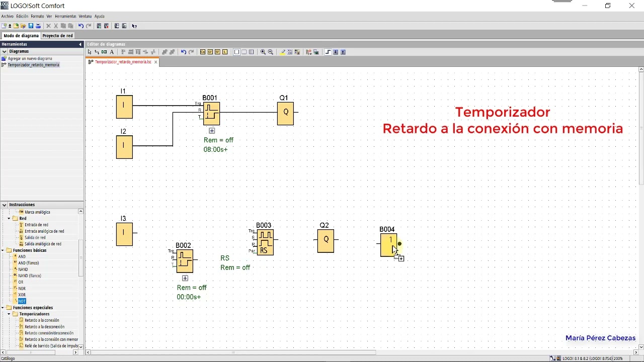Click Undo in the diagram editor toolbar

click(184, 52)
